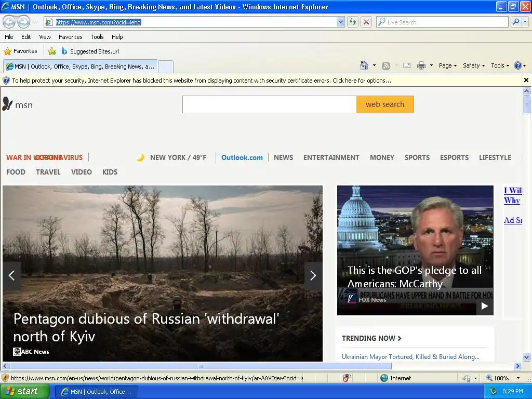This screenshot has width=532, height=399.
Task: Click the RSS feeds icon
Action: tap(386, 66)
